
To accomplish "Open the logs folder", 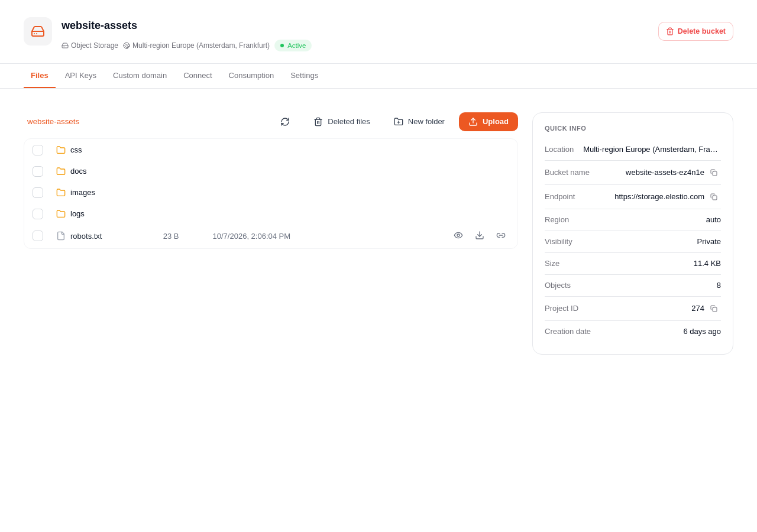I will point(77,214).
